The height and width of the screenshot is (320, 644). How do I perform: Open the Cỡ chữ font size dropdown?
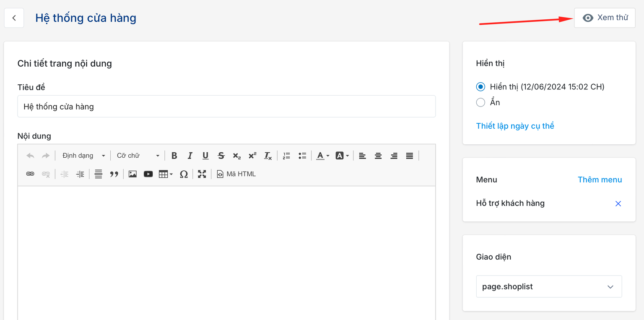point(138,156)
